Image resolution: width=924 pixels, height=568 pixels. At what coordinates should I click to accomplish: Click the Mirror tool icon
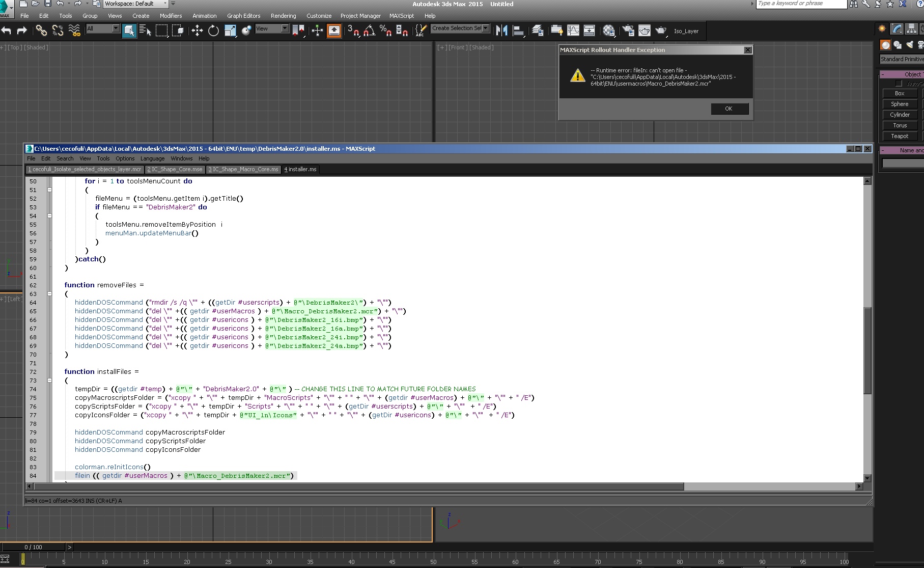coord(501,31)
